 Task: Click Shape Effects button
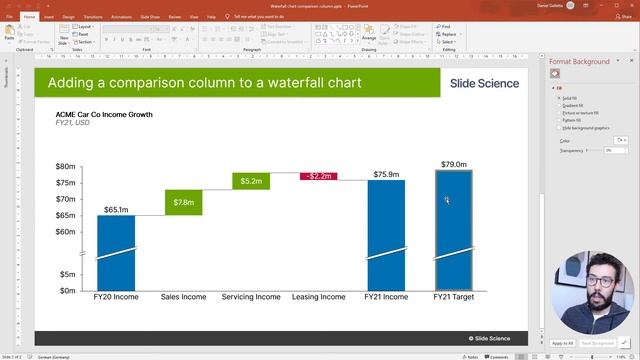[x=408, y=42]
